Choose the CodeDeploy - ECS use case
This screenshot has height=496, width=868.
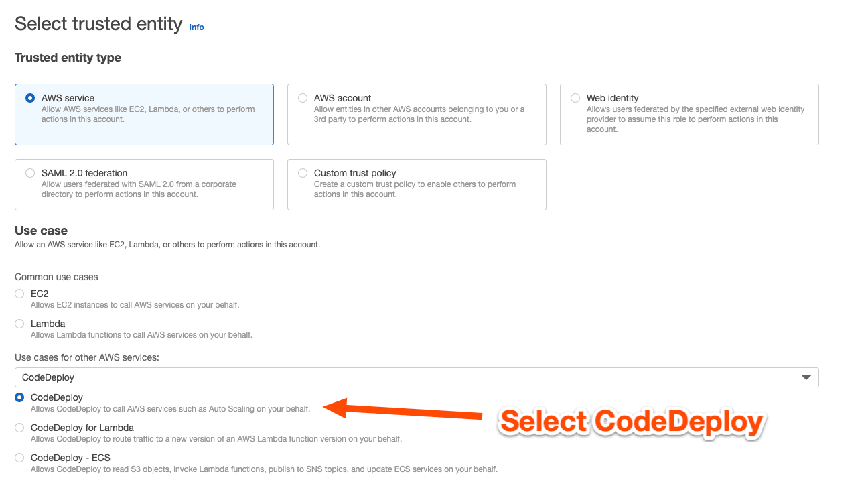pos(19,457)
